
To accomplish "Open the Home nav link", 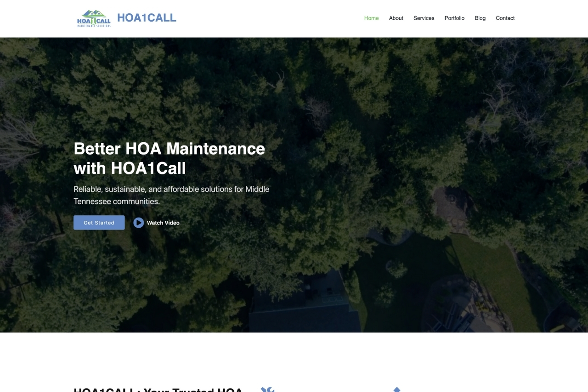I will click(371, 18).
